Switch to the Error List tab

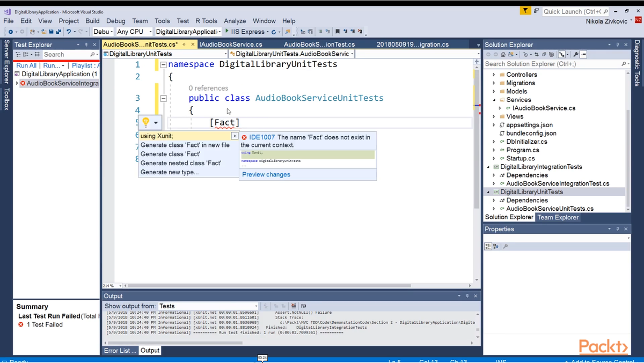tap(120, 351)
